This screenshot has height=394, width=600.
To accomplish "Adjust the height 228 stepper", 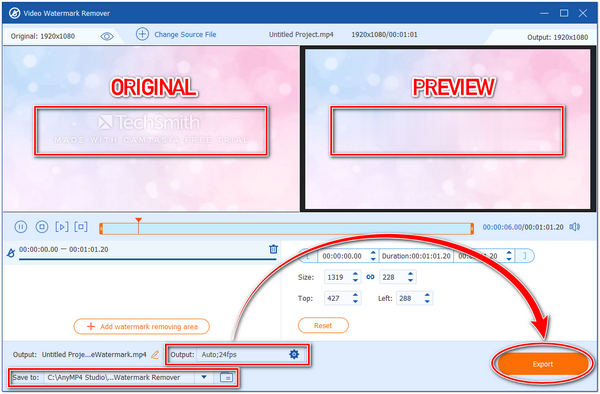I will (x=411, y=277).
